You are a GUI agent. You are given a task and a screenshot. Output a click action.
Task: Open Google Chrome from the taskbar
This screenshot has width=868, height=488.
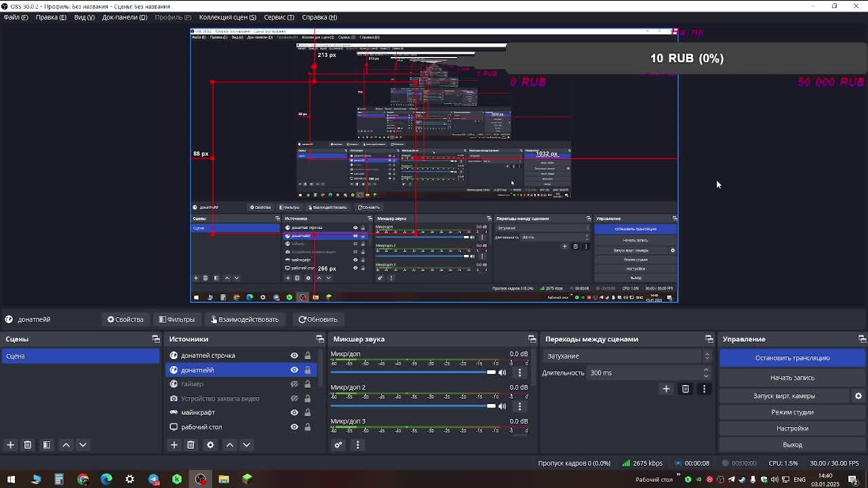pyautogui.click(x=83, y=479)
